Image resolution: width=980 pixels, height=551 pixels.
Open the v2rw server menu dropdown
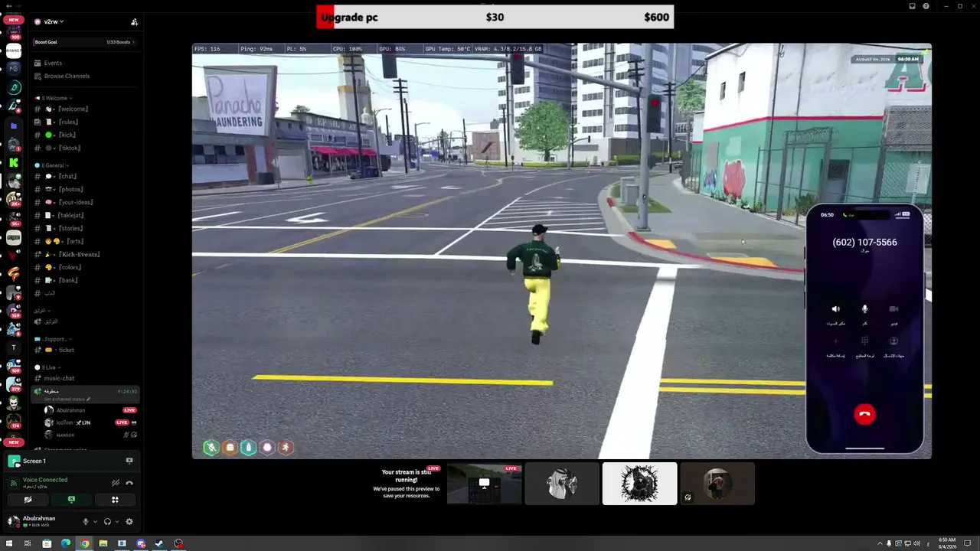pos(49,21)
